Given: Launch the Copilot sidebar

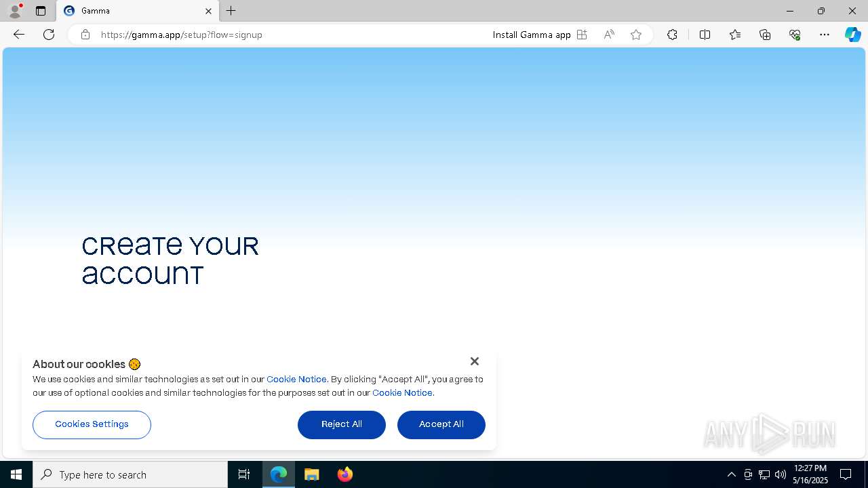Looking at the screenshot, I should tap(853, 35).
